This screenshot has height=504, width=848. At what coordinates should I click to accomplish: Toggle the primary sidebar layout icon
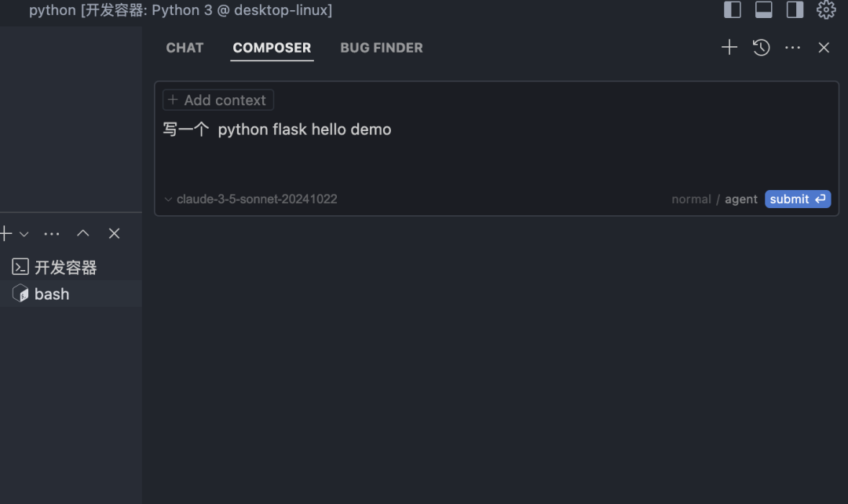click(x=732, y=9)
